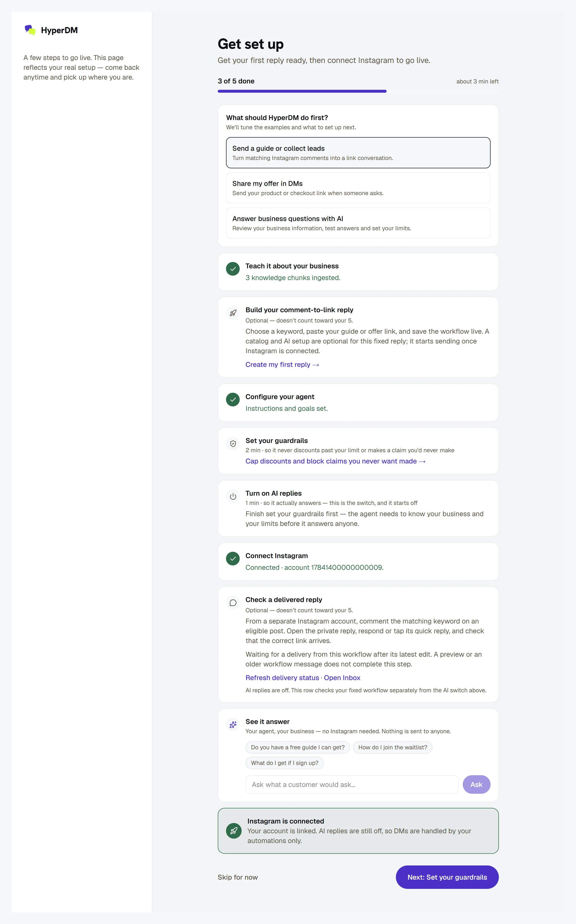Click Refresh delivery status
Image resolution: width=576 pixels, height=924 pixels.
click(x=282, y=678)
